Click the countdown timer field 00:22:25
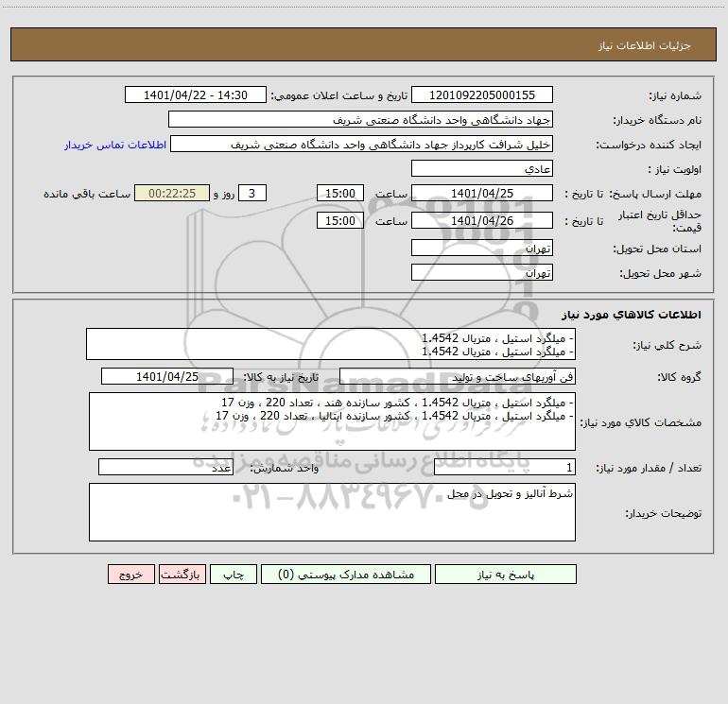The image size is (728, 704). tap(172, 193)
